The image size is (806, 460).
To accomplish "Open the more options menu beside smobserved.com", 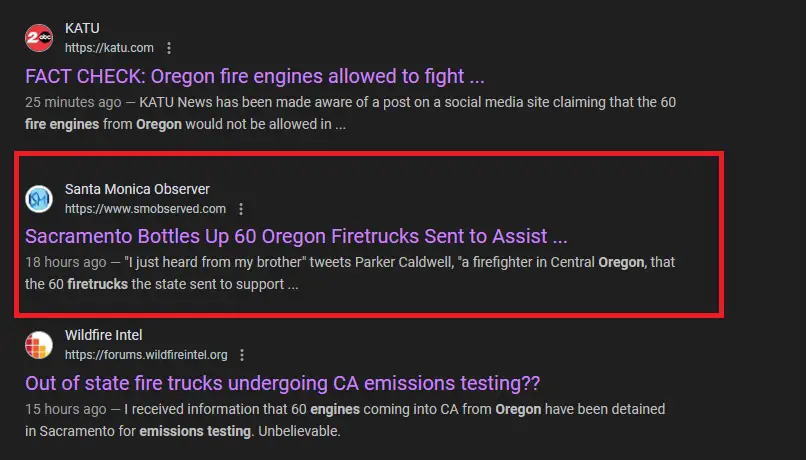I will pos(241,209).
